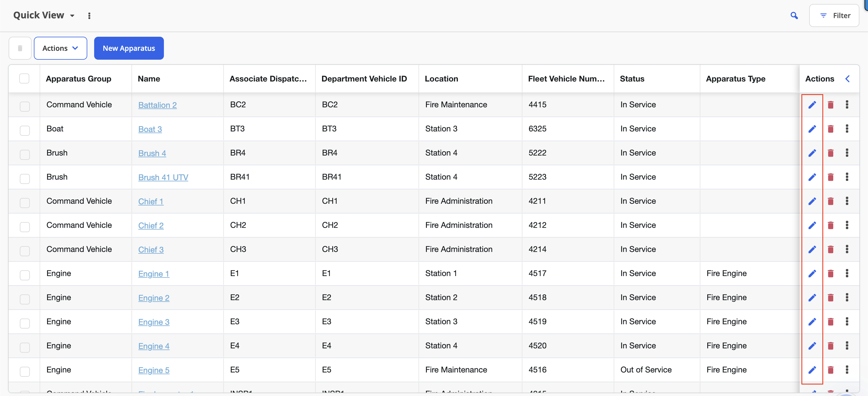Edit Engine 4 apparatus
The height and width of the screenshot is (396, 868).
coord(812,346)
